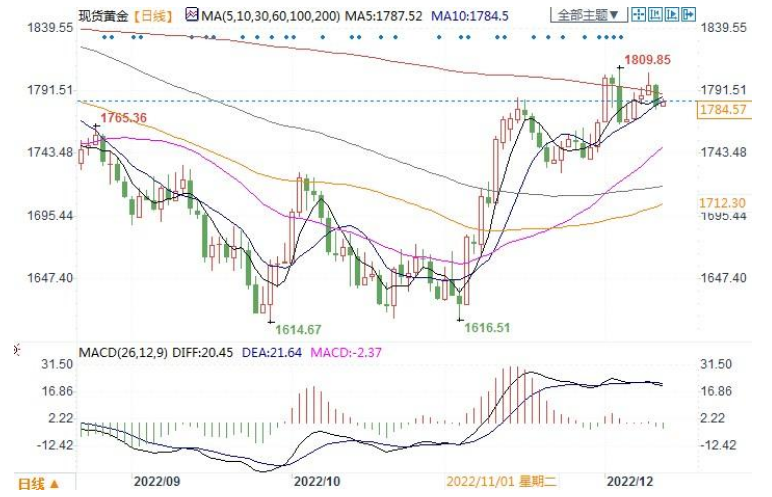
Task: Open the 全部主题 dropdown
Action: coord(588,15)
